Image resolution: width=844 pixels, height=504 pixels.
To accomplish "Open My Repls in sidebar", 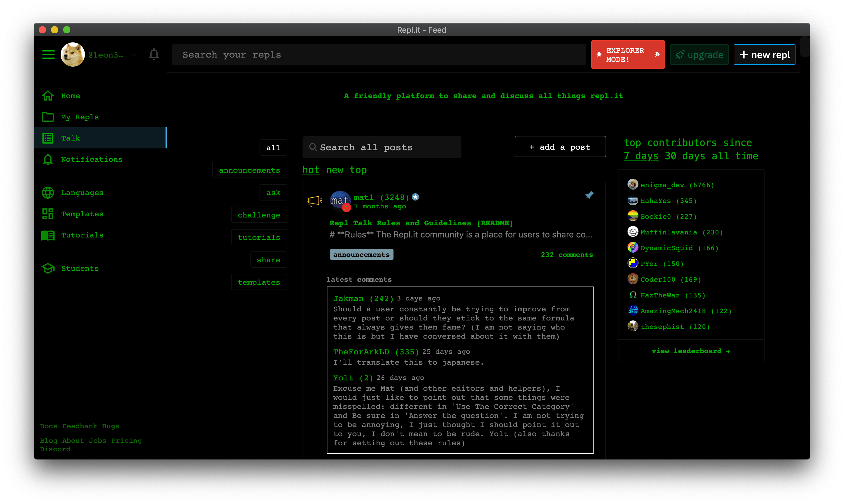I will [x=80, y=117].
